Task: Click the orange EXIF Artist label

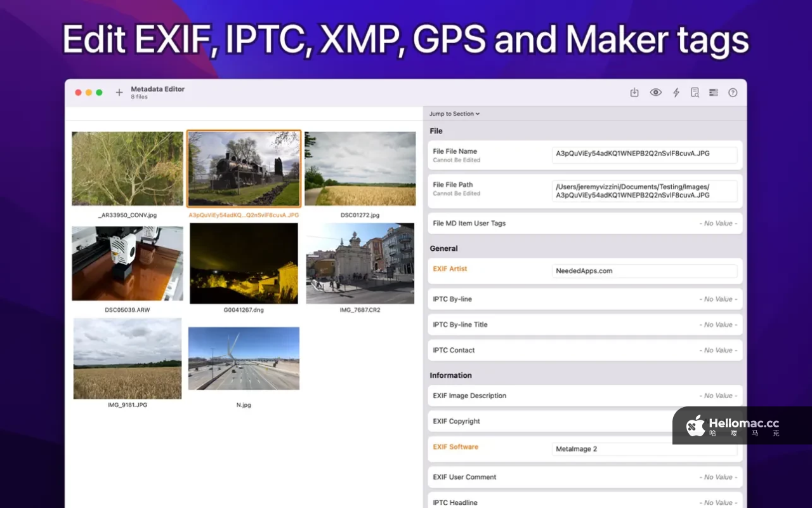Action: point(450,269)
